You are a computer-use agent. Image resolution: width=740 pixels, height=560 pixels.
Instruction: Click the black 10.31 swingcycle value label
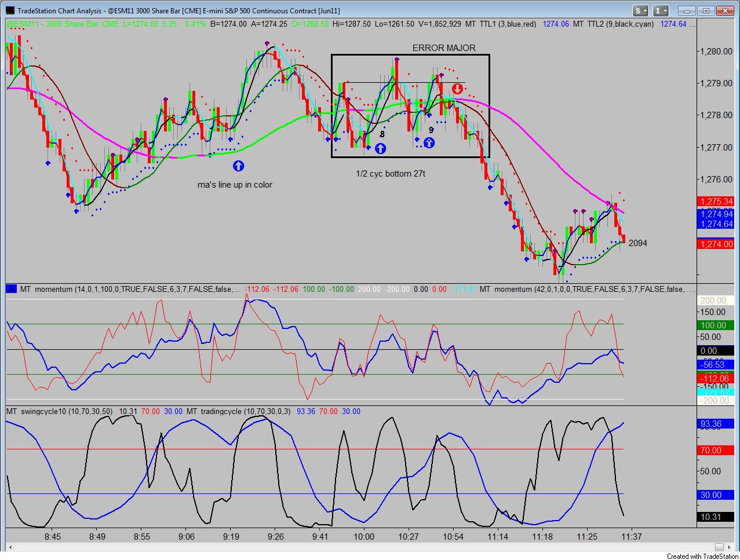pos(717,517)
